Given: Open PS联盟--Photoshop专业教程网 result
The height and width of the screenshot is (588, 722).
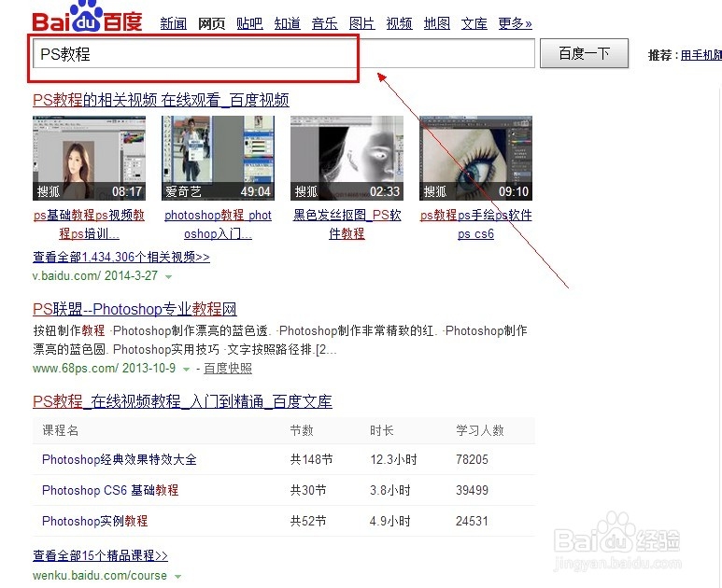Looking at the screenshot, I should coord(134,309).
